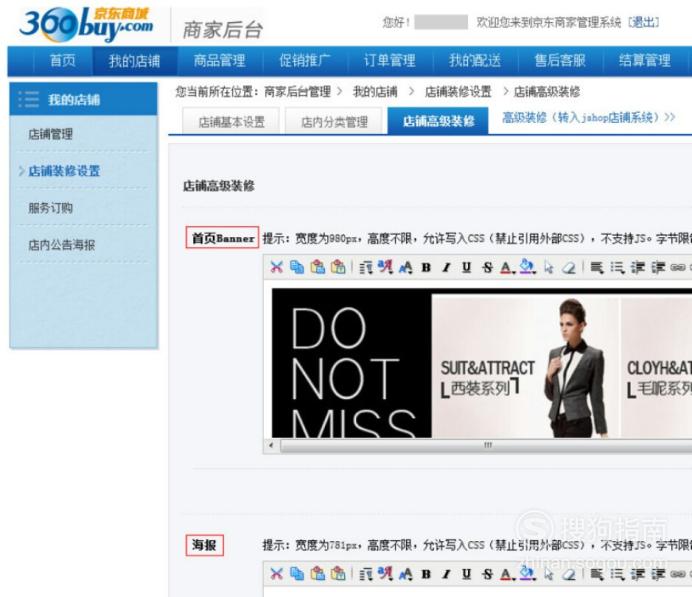Click Cut icon in 首页Banner editor toolbar
Viewport: 692px width, 597px height.
276,267
